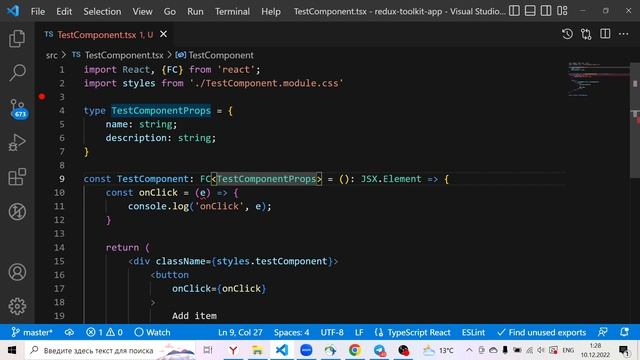The image size is (640, 360).
Task: Open notifications bell in status bar
Action: coord(624,332)
